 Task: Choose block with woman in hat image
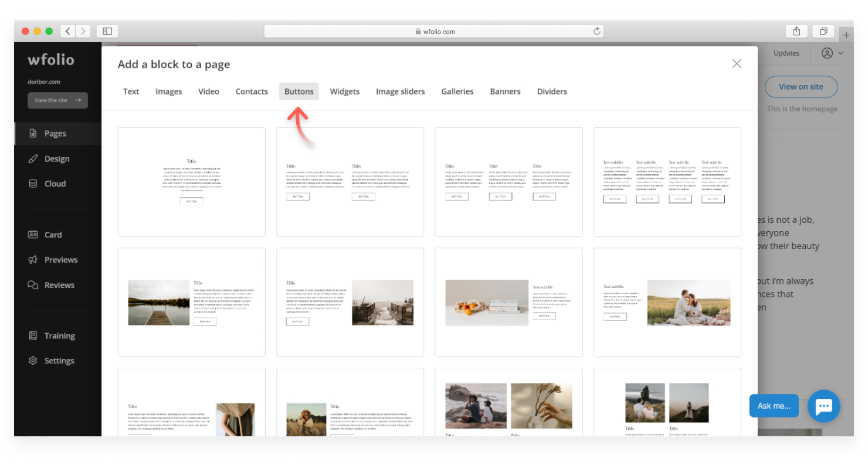(x=350, y=402)
